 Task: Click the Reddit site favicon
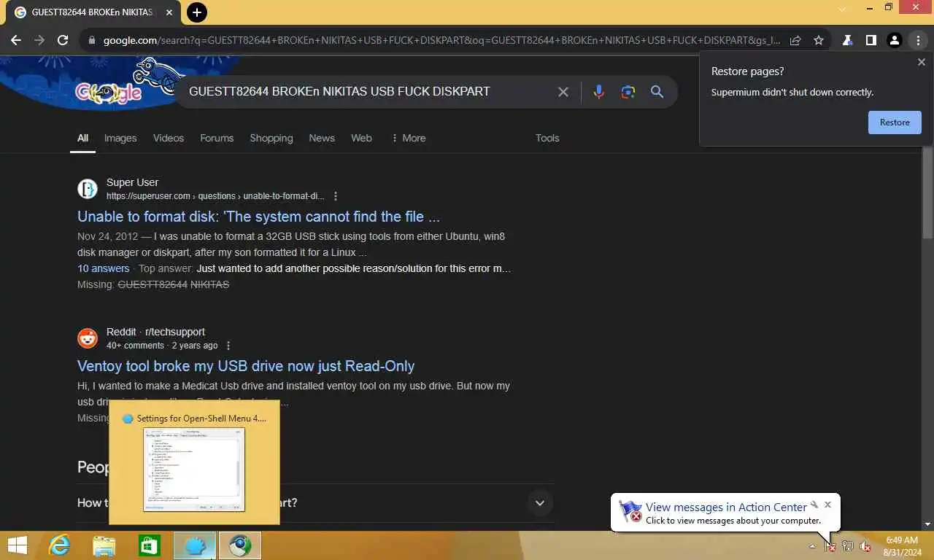point(88,338)
